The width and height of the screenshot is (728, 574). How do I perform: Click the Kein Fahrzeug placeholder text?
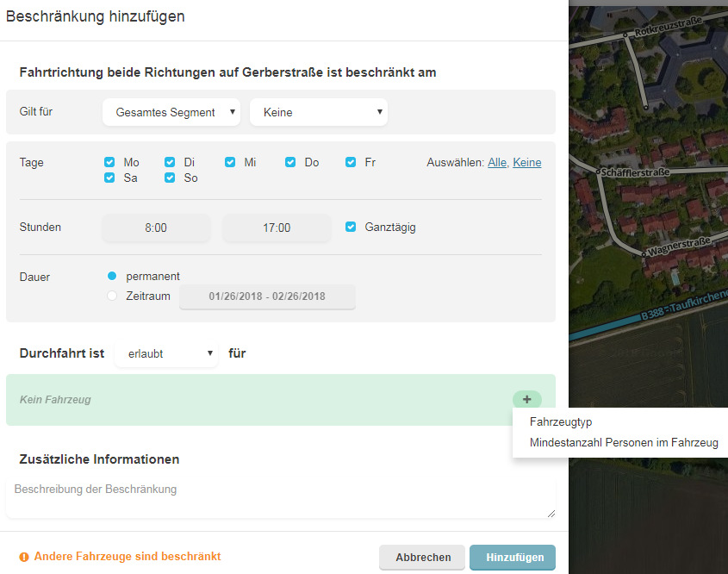coord(55,399)
